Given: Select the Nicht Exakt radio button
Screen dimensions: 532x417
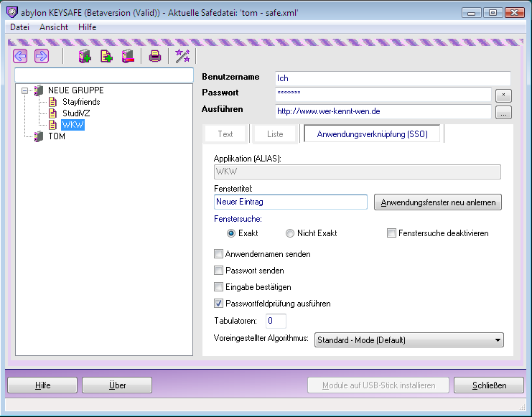Looking at the screenshot, I should tap(290, 233).
